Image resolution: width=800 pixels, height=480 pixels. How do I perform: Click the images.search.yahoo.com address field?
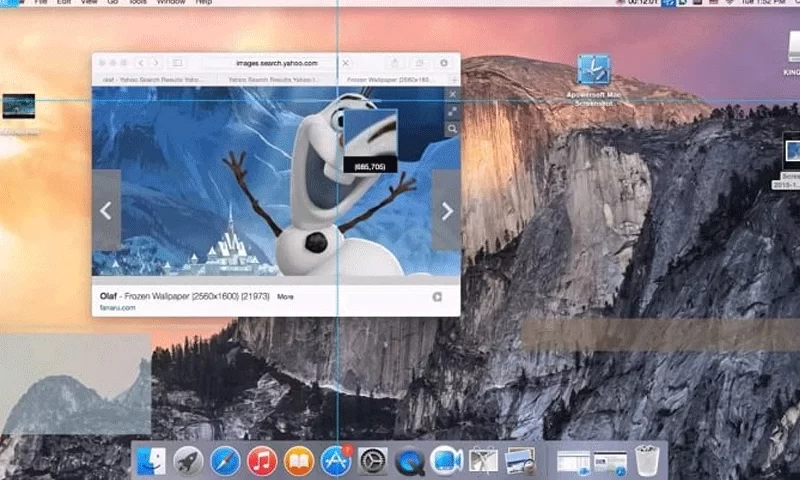pos(277,63)
